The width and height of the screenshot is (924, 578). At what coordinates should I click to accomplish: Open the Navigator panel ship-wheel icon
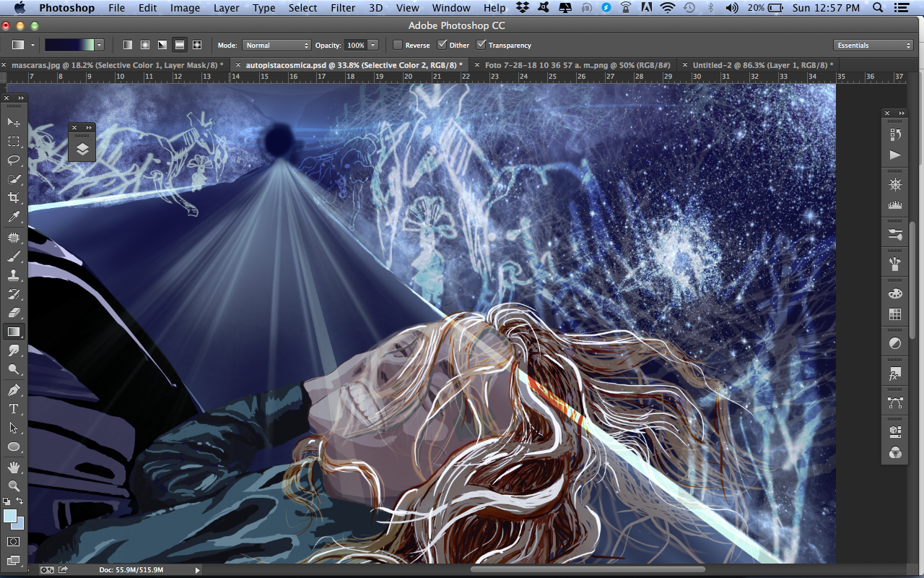click(x=895, y=185)
